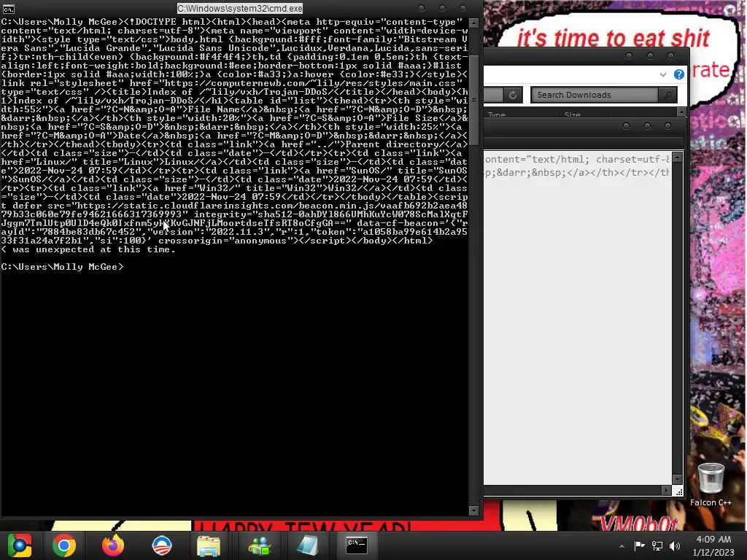Click Notepad window scroll-up arrow
This screenshot has width=747, height=560.
pyautogui.click(x=678, y=157)
